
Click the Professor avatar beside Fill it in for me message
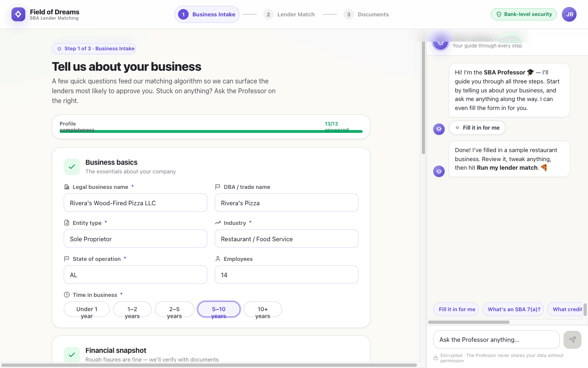pyautogui.click(x=439, y=129)
